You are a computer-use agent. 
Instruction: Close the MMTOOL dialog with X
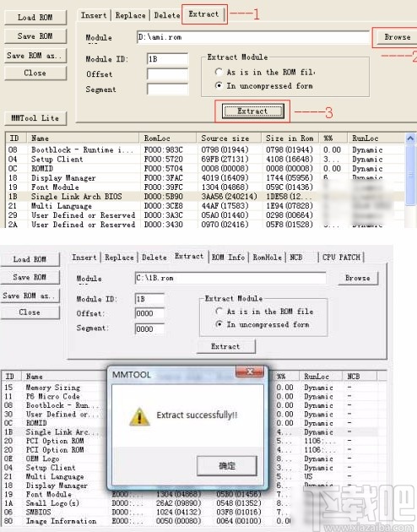[250, 372]
